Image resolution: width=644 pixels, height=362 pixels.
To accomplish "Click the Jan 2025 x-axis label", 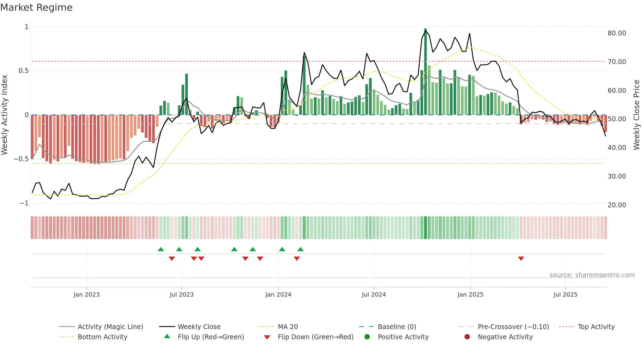I will (470, 294).
